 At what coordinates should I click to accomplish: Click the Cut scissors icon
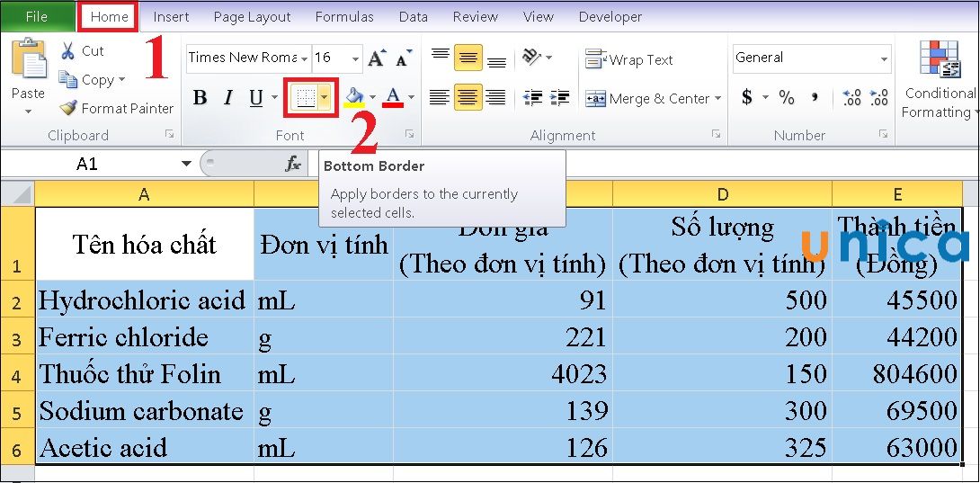pyautogui.click(x=68, y=51)
